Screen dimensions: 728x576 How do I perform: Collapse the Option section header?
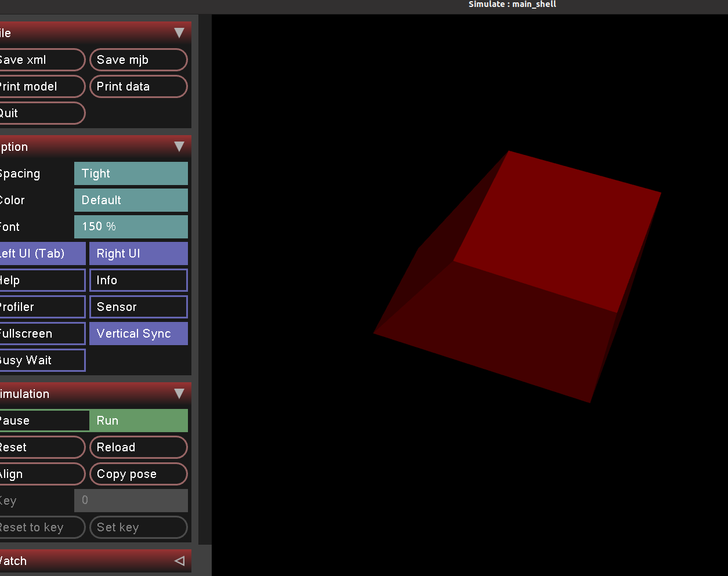179,147
